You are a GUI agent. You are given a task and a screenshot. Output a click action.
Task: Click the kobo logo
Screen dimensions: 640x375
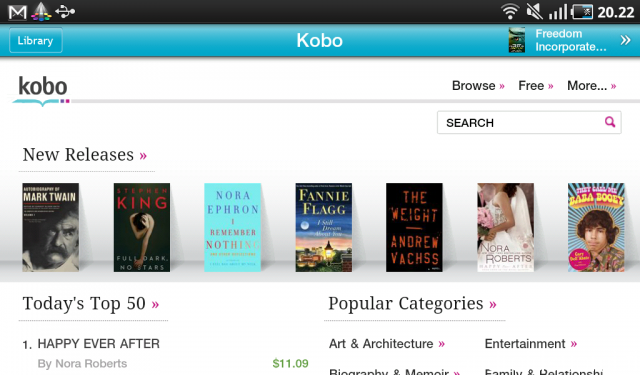(41, 91)
